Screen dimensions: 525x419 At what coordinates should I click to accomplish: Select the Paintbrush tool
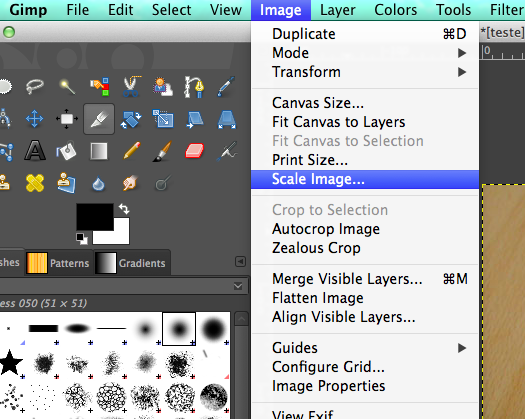click(163, 151)
